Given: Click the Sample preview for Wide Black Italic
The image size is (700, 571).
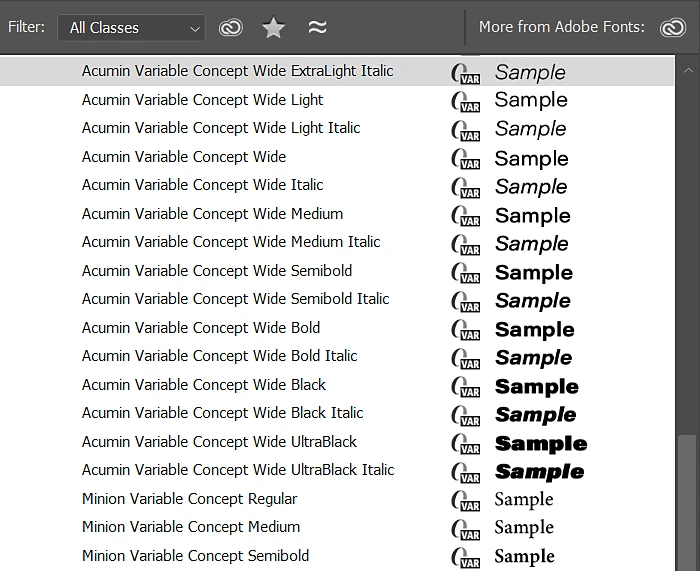Looking at the screenshot, I should click(x=536, y=416).
